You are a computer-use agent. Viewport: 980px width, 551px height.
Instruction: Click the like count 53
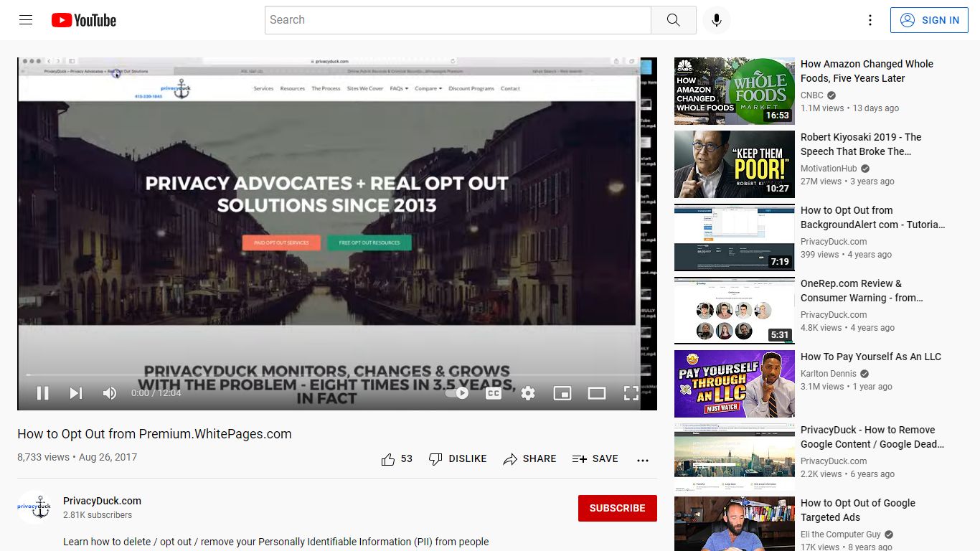pyautogui.click(x=407, y=459)
